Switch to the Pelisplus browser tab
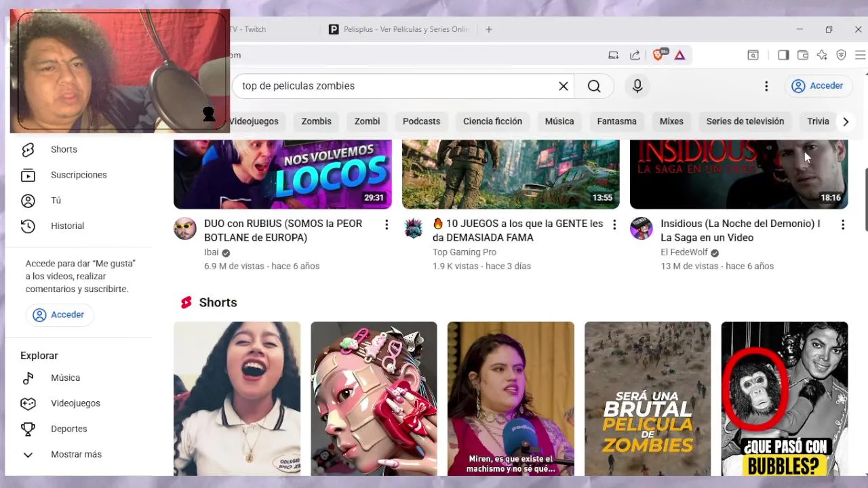 399,29
